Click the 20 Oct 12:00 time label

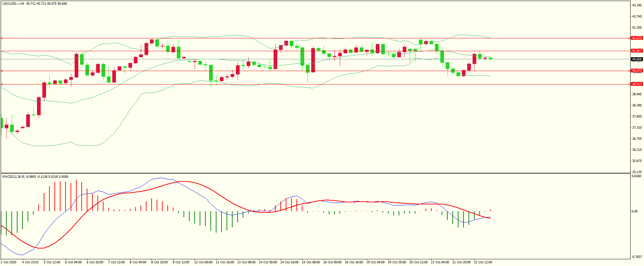[x=418, y=262]
